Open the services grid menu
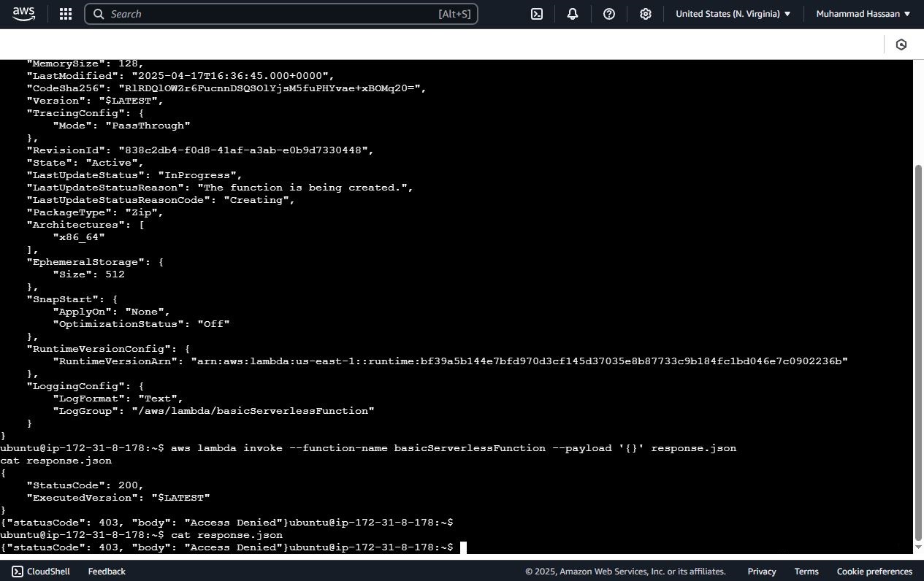Image resolution: width=924 pixels, height=581 pixels. 65,14
